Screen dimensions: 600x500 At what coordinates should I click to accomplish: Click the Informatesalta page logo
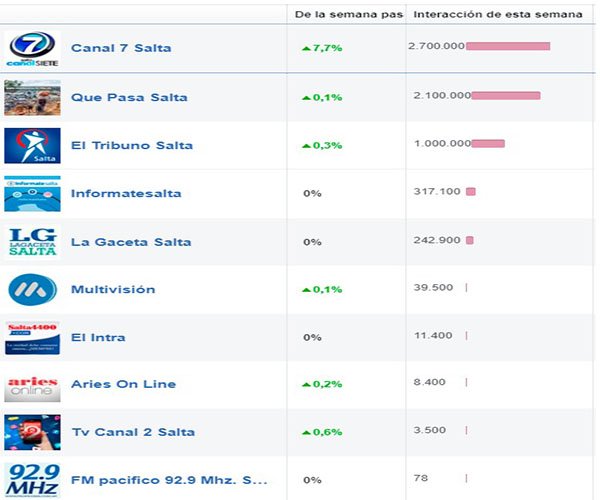pyautogui.click(x=32, y=193)
